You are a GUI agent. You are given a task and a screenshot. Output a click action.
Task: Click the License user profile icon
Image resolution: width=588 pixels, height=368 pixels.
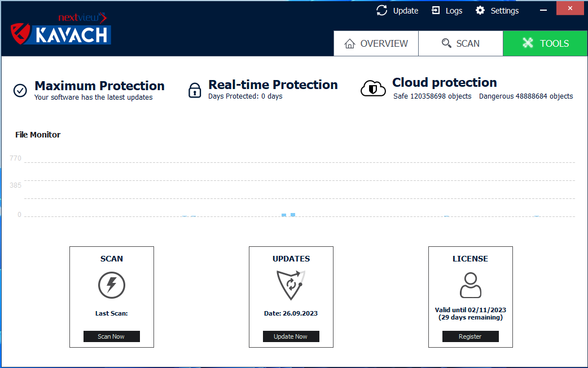coord(470,285)
